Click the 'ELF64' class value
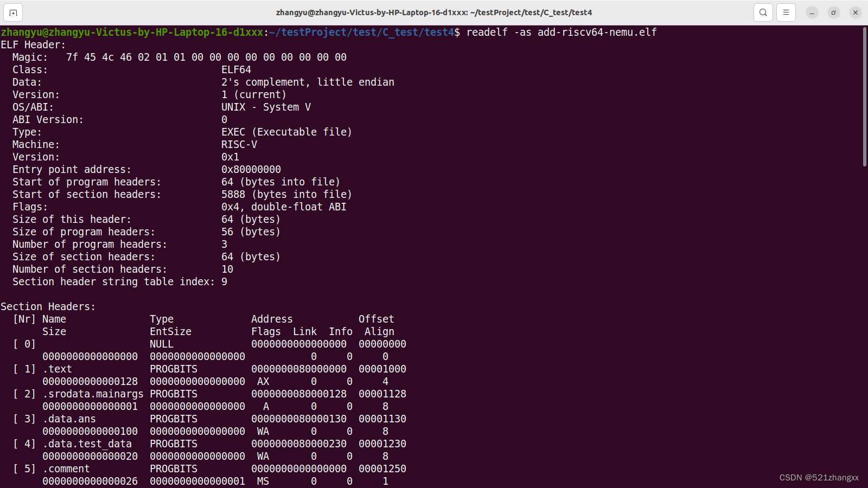The image size is (868, 488). [236, 69]
